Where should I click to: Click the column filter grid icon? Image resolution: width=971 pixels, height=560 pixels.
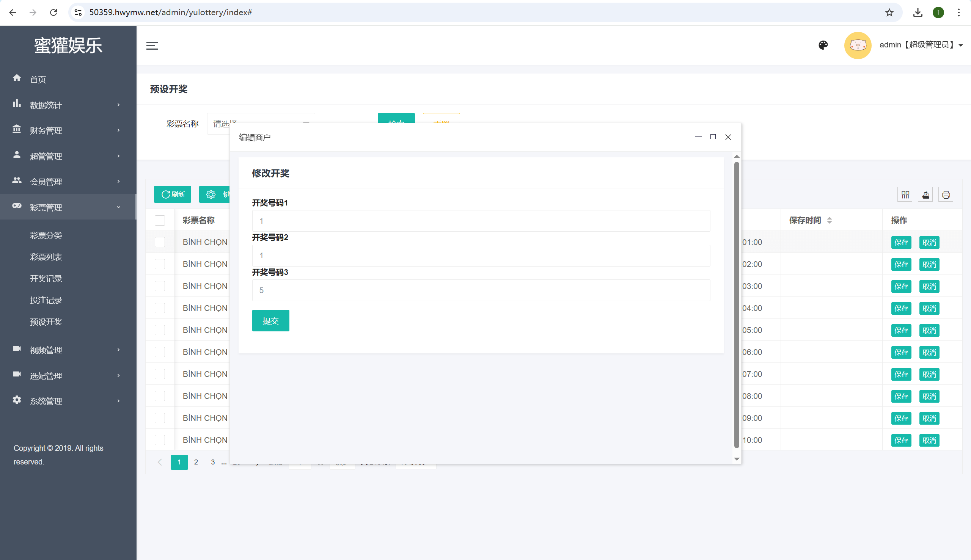[x=905, y=195]
